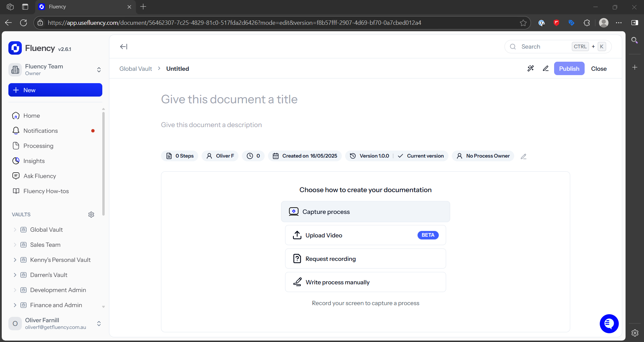The height and width of the screenshot is (342, 644).
Task: Go to Home in the sidebar
Action: coord(32,116)
